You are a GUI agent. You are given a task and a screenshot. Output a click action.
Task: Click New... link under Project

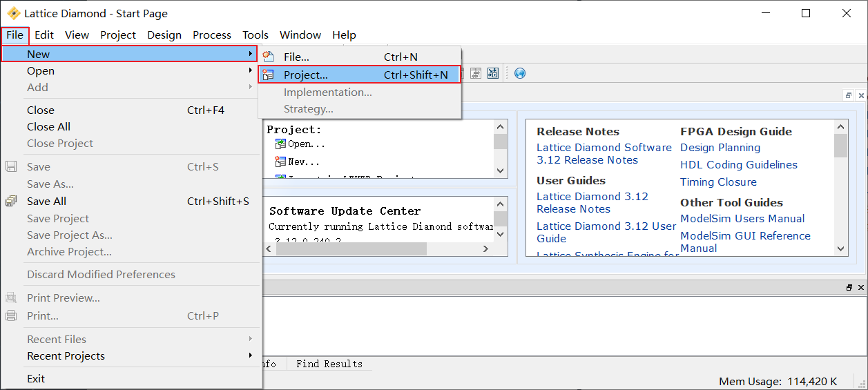pos(304,162)
